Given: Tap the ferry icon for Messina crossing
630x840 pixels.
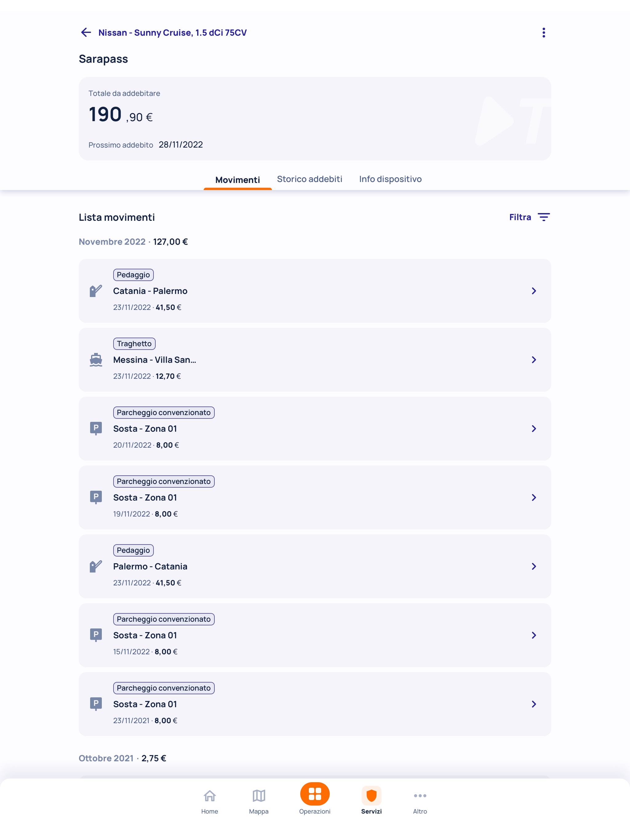Looking at the screenshot, I should (96, 360).
